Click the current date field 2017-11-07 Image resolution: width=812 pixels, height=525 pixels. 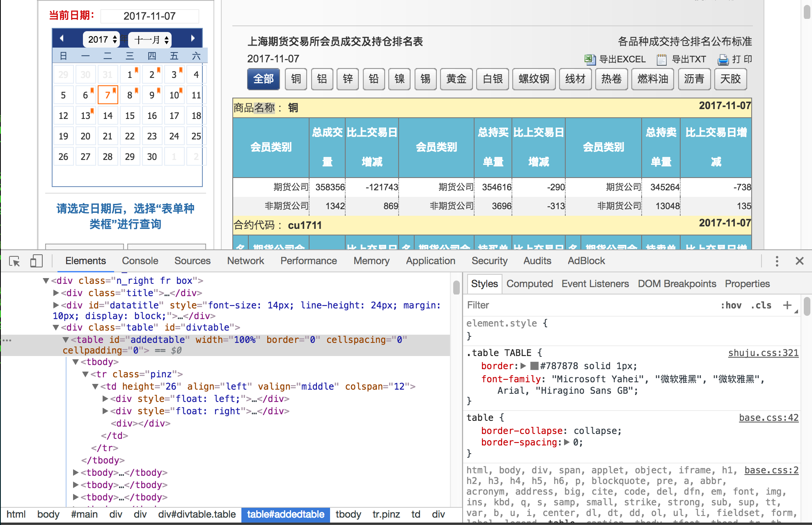tap(150, 16)
